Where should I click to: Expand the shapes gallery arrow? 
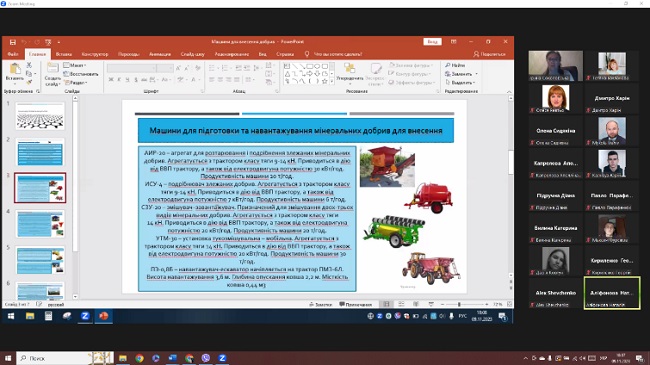[332, 82]
